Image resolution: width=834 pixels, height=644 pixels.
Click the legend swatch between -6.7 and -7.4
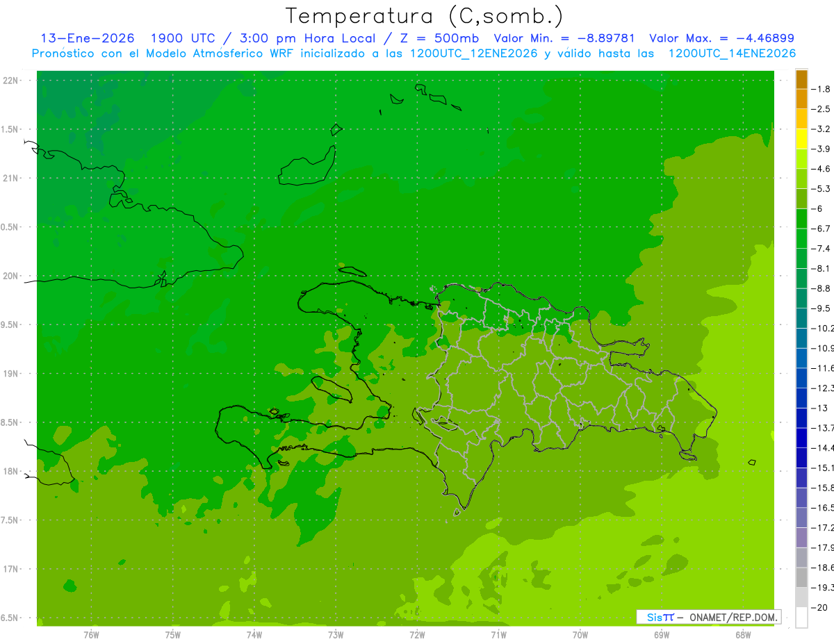801,238
